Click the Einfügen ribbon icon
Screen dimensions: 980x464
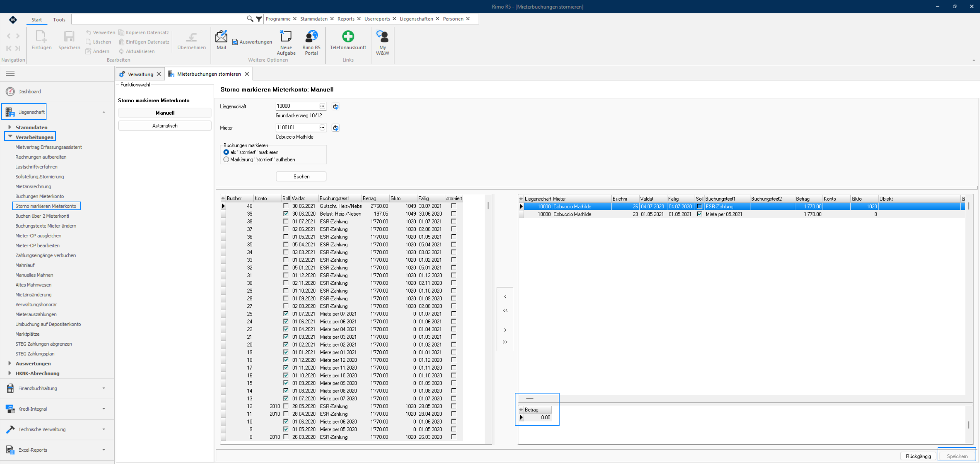coord(41,40)
